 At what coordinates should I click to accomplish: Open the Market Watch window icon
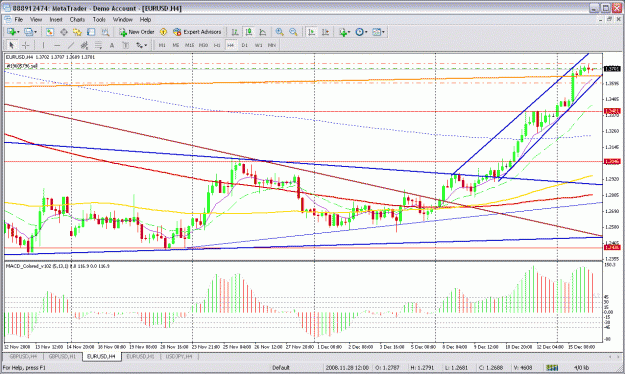pyautogui.click(x=50, y=32)
